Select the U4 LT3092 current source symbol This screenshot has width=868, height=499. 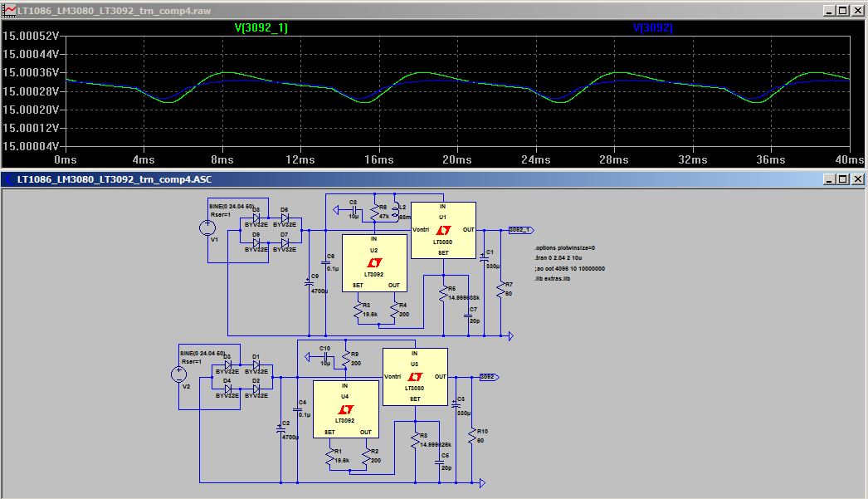[346, 410]
